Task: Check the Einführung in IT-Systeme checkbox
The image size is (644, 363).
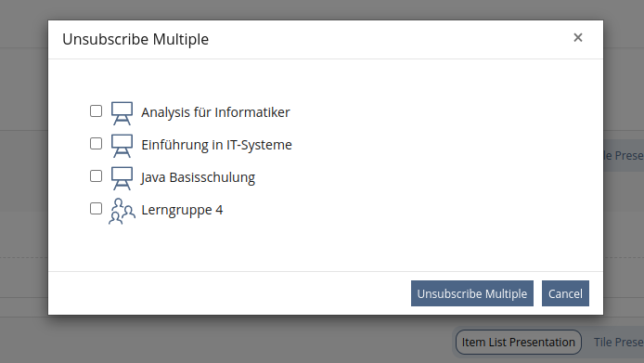Action: point(97,144)
